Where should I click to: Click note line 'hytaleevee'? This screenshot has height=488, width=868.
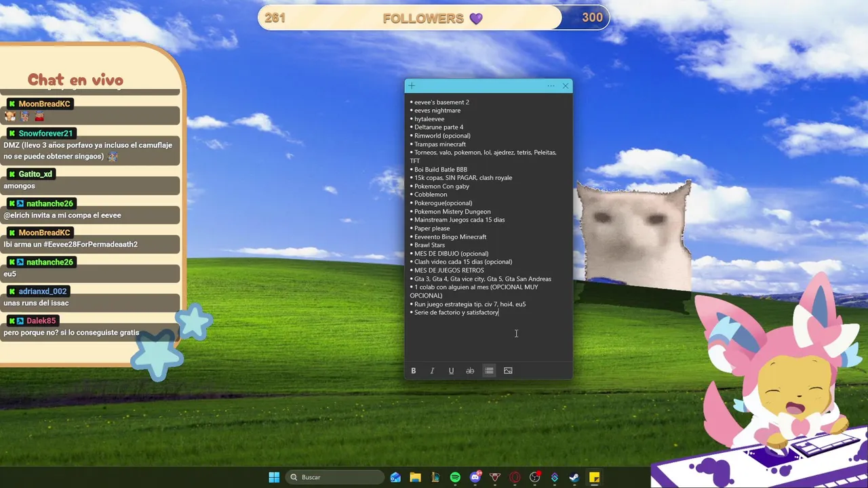(x=429, y=119)
